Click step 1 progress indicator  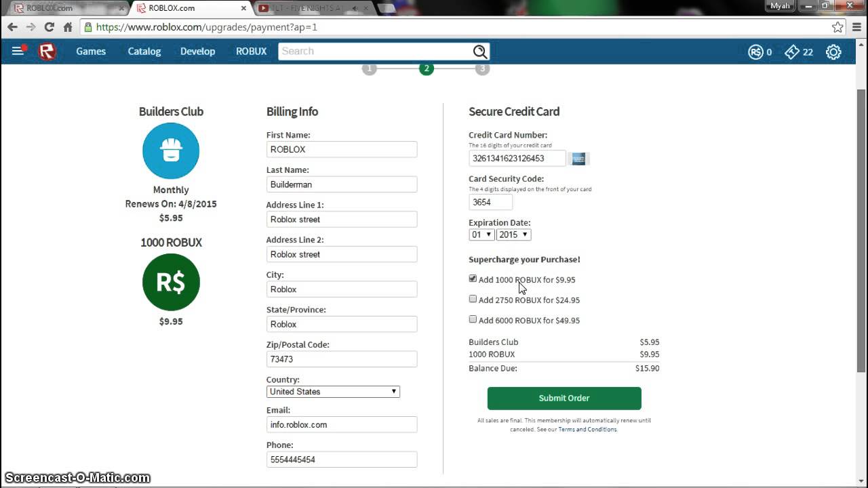369,68
